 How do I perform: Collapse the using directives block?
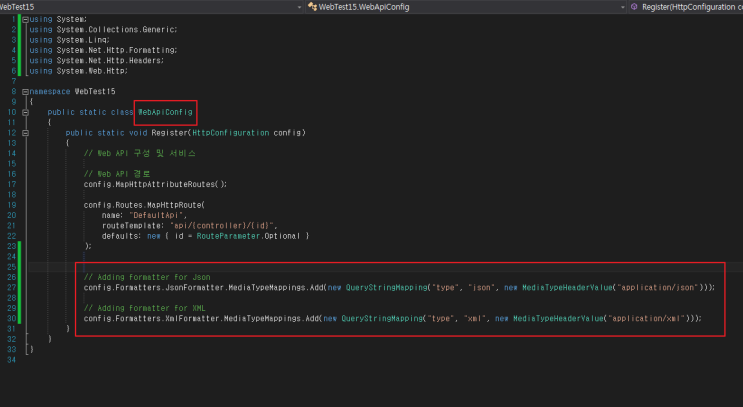point(26,19)
